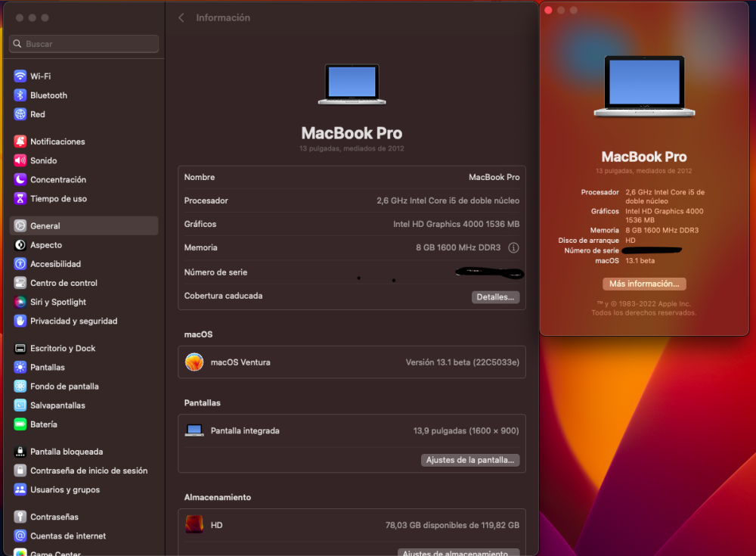756x556 pixels.
Task: Open Detalles for Cobertura caducada
Action: [495, 297]
